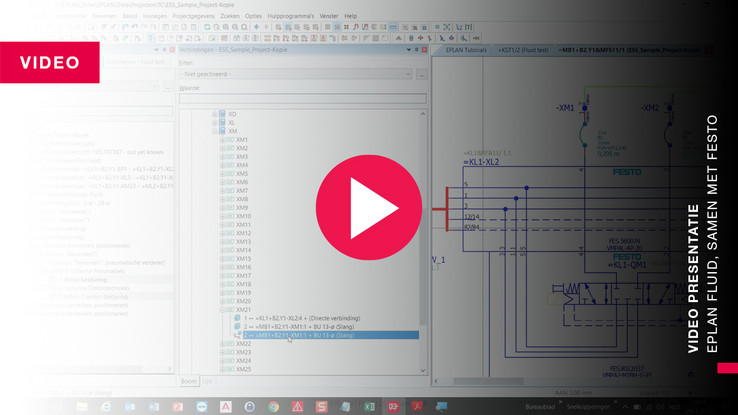738x415 pixels.
Task: Select the XM5 tree item
Action: click(x=241, y=174)
